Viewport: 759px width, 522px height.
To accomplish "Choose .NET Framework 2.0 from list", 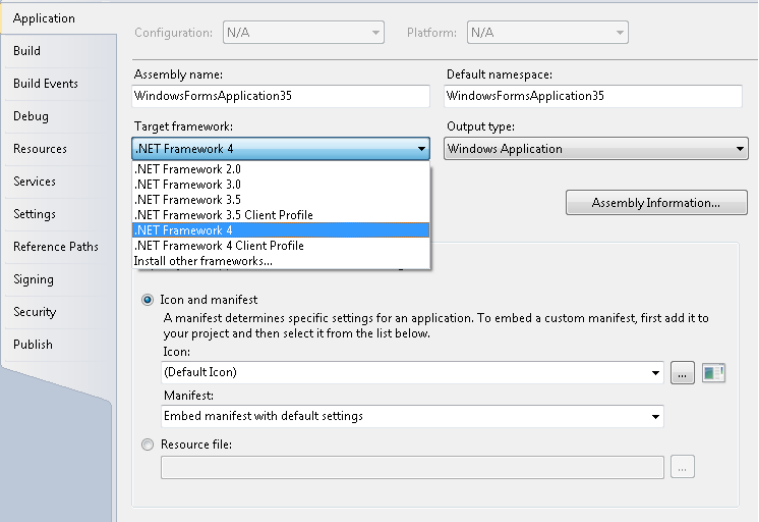I will tap(187, 169).
